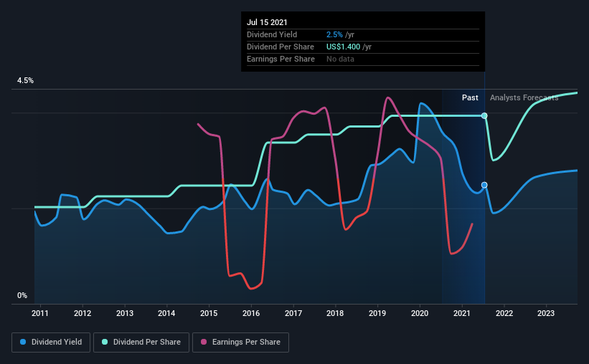Click the teal Dividend Per Share legend dot
The height and width of the screenshot is (364, 589).
105,342
